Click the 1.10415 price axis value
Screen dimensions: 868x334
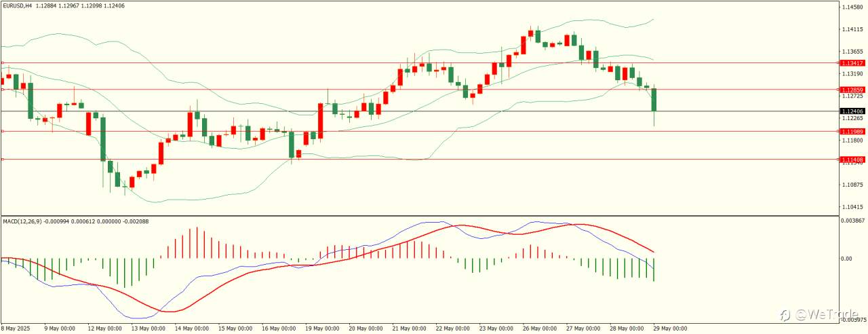(x=852, y=206)
